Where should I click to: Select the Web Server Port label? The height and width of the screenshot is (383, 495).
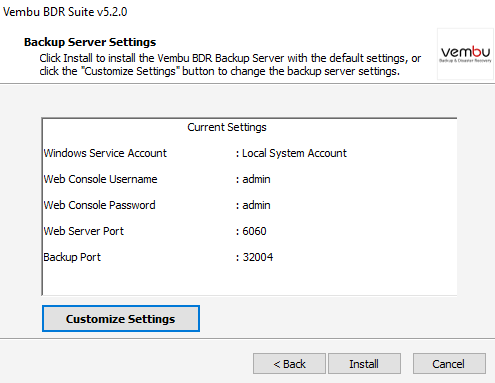click(x=84, y=231)
